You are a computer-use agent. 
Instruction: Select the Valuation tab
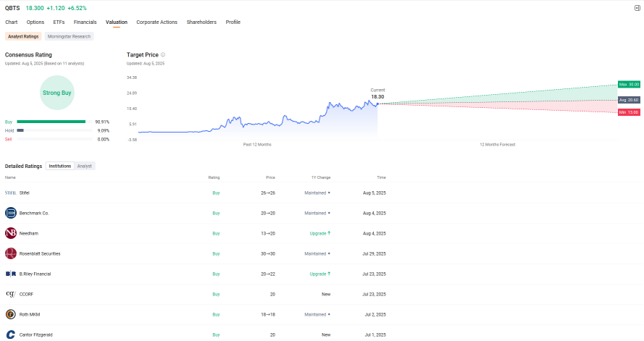click(x=117, y=22)
